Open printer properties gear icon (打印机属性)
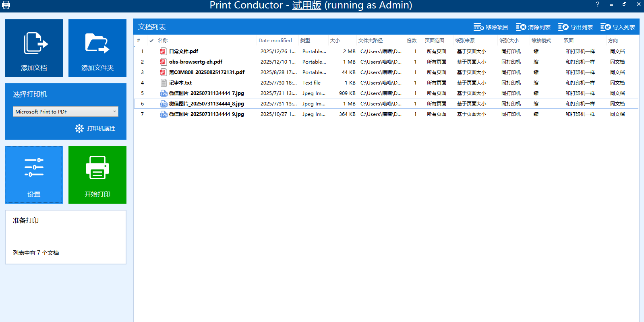 [79, 128]
